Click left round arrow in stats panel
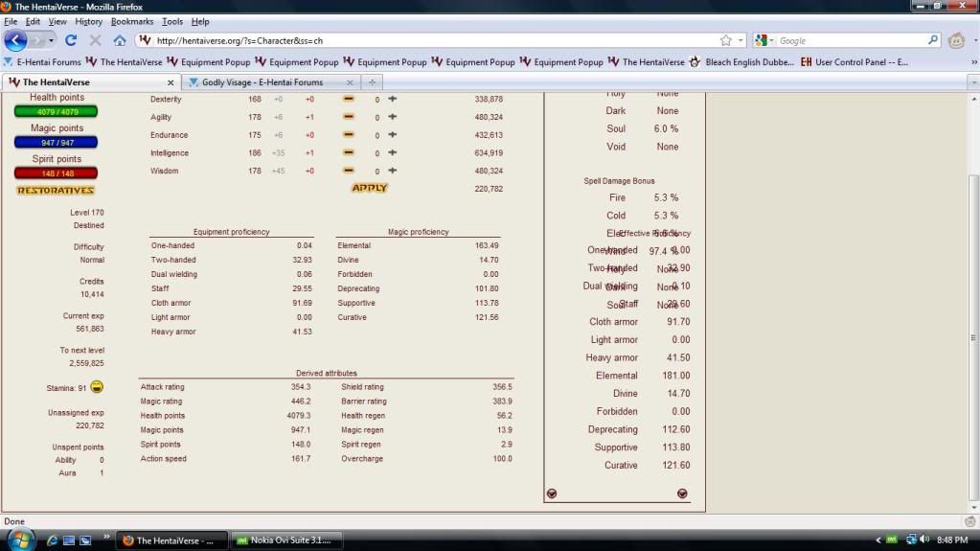 pyautogui.click(x=551, y=494)
